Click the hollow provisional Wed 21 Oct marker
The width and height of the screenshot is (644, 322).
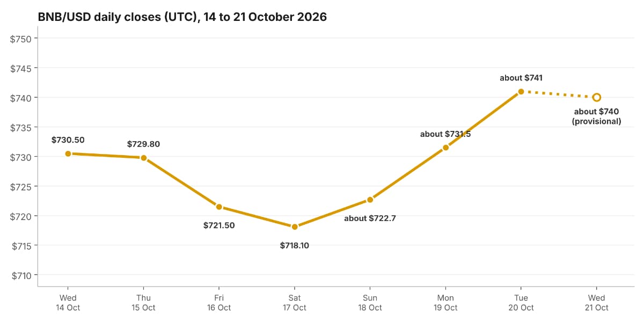click(596, 97)
